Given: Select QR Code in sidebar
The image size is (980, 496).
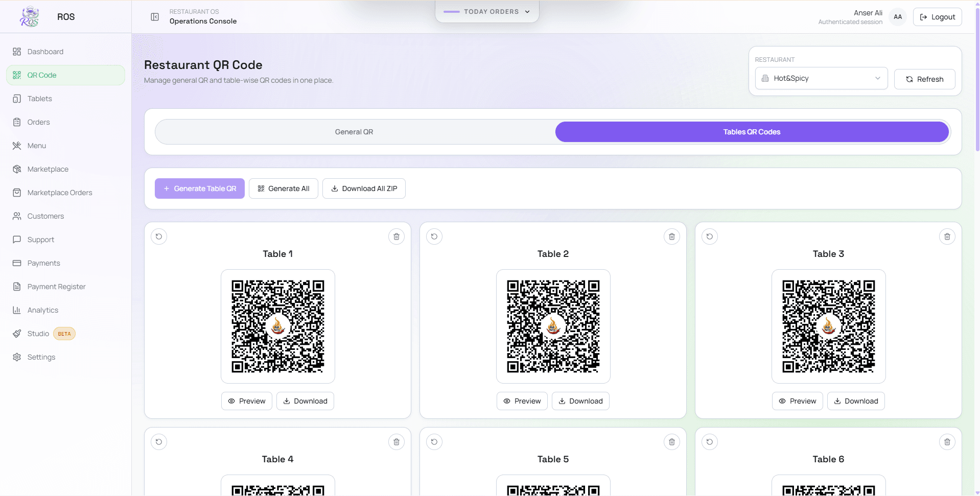Looking at the screenshot, I should tap(65, 75).
